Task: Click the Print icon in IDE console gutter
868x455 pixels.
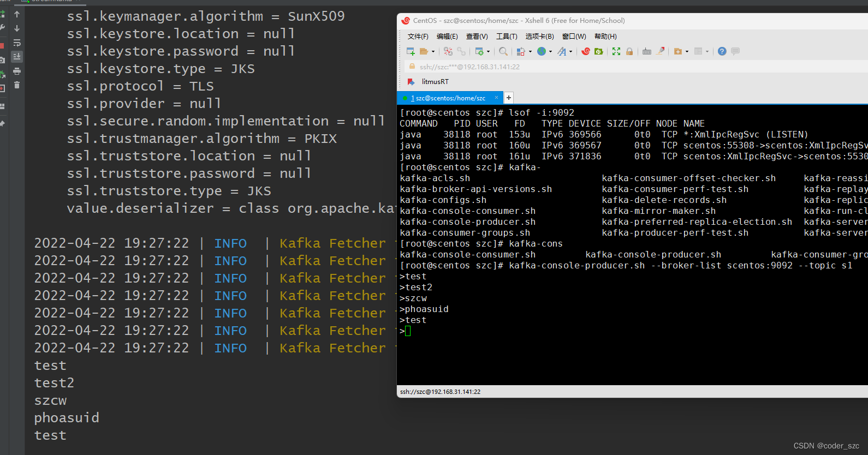Action: (17, 71)
